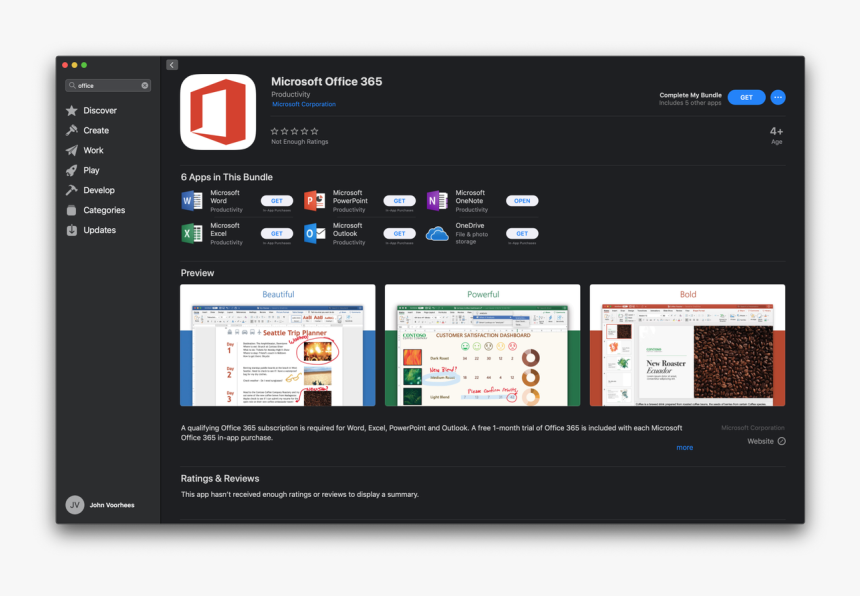Select Develop in the sidebar

click(99, 190)
